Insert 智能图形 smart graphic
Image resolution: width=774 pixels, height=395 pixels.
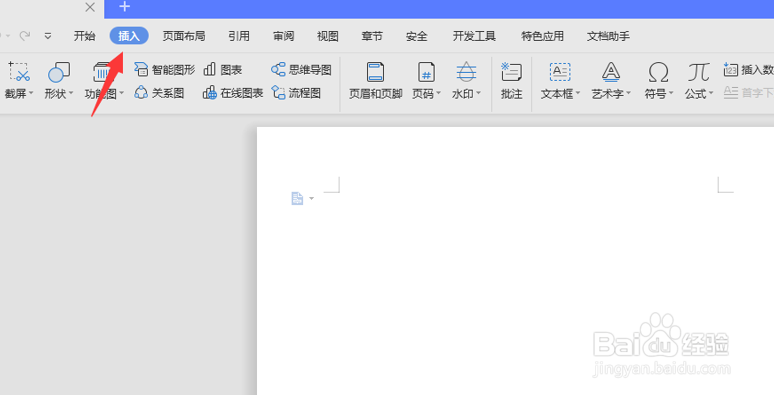click(x=165, y=70)
